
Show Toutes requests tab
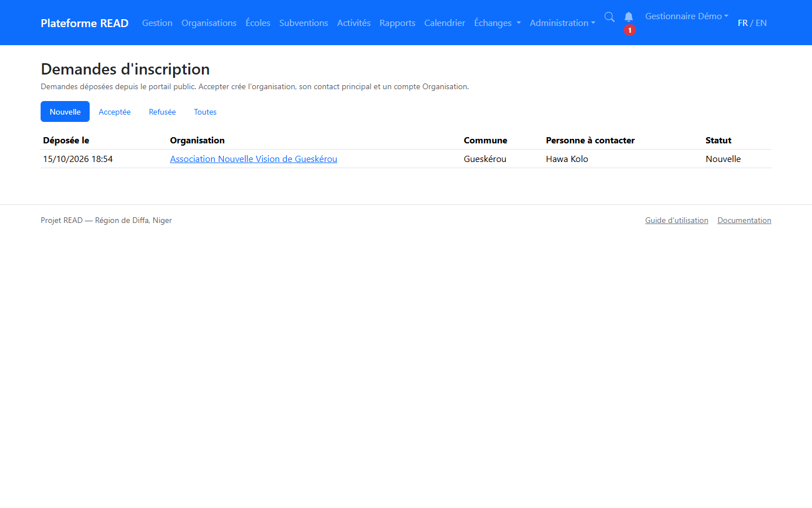pyautogui.click(x=205, y=112)
